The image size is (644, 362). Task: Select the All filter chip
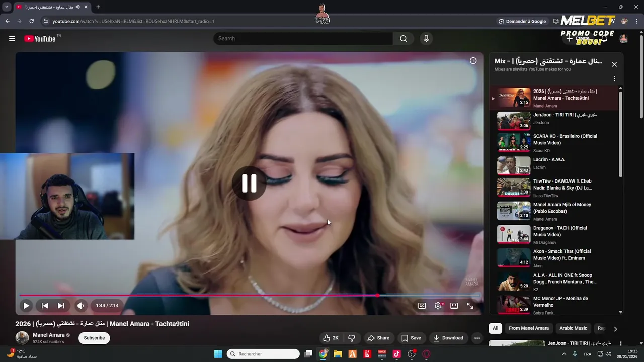tap(495, 328)
